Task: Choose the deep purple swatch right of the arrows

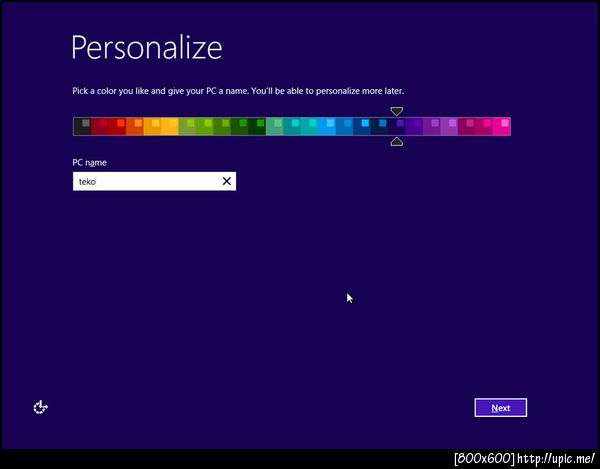Action: click(x=414, y=126)
